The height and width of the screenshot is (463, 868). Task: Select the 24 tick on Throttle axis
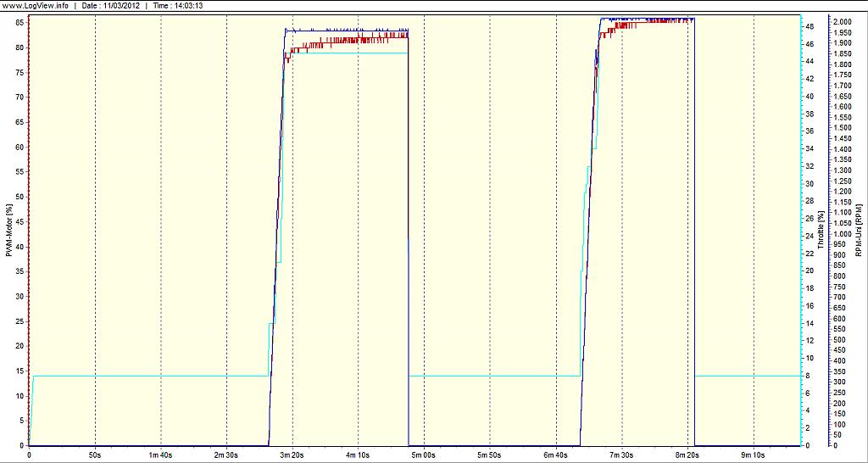[810, 236]
